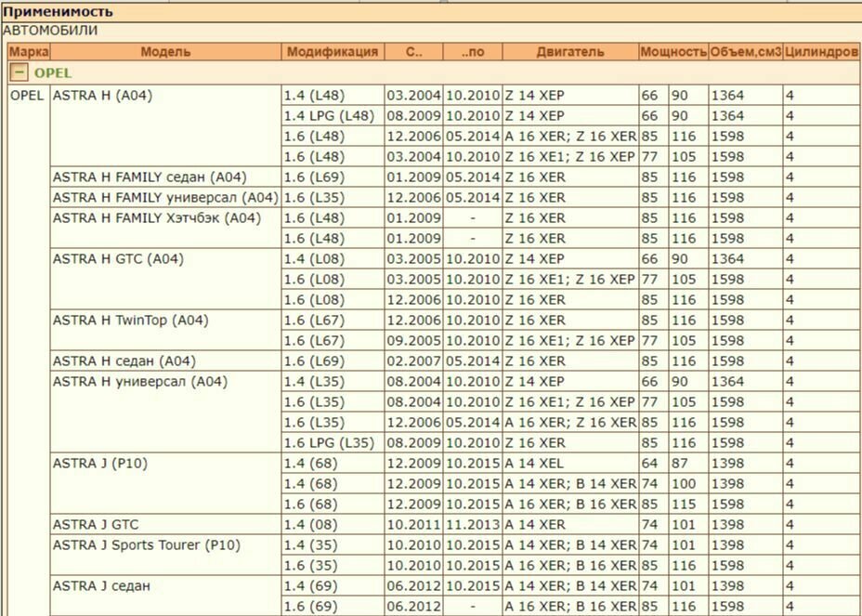The width and height of the screenshot is (862, 616).
Task: Click modification 1.6 LPG (L35)
Action: pyautogui.click(x=333, y=443)
